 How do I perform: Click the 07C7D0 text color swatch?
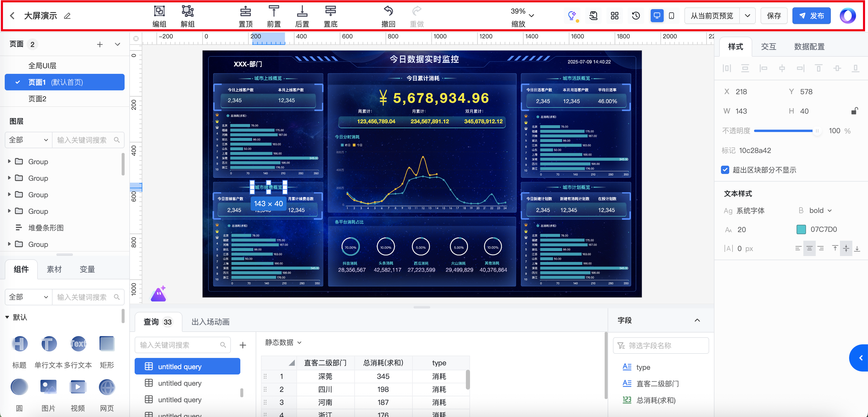(x=801, y=229)
